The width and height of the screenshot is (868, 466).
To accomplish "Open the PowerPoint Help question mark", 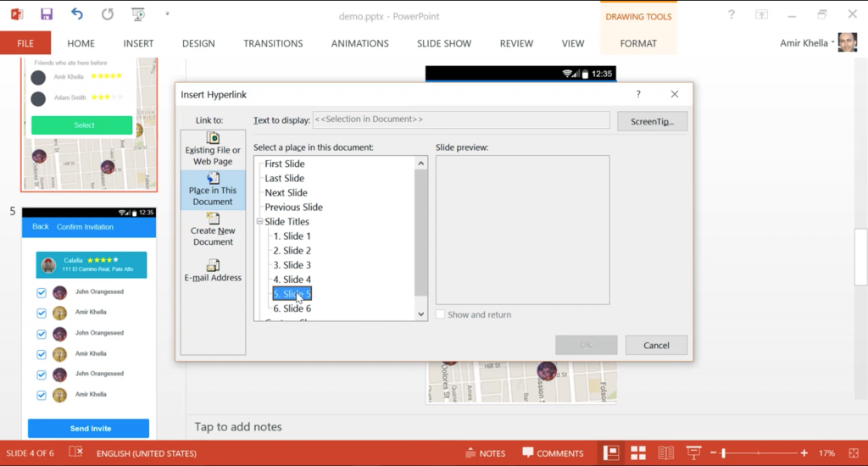I will [732, 15].
